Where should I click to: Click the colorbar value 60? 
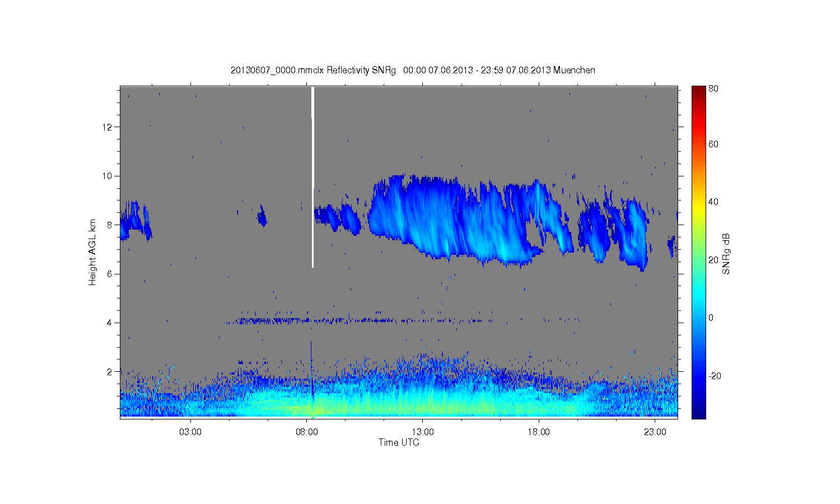pyautogui.click(x=713, y=144)
